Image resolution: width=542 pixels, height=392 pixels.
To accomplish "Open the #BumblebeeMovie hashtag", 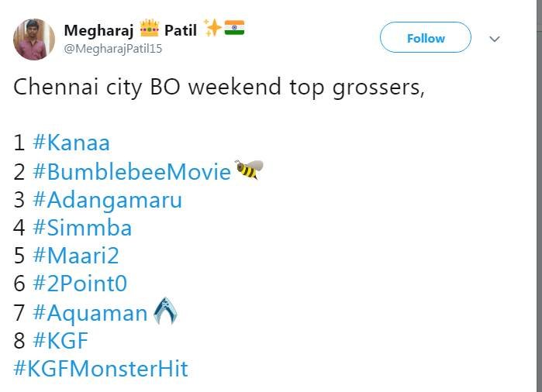I will click(132, 171).
